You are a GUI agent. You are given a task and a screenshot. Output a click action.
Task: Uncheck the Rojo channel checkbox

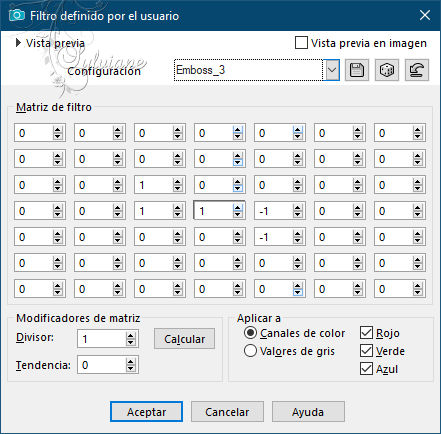[366, 333]
